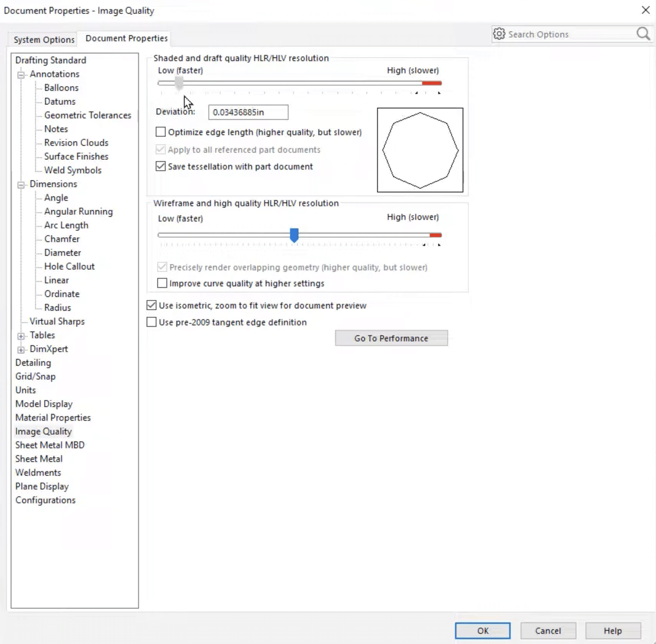Click the Help button
The image size is (656, 644).
[613, 630]
